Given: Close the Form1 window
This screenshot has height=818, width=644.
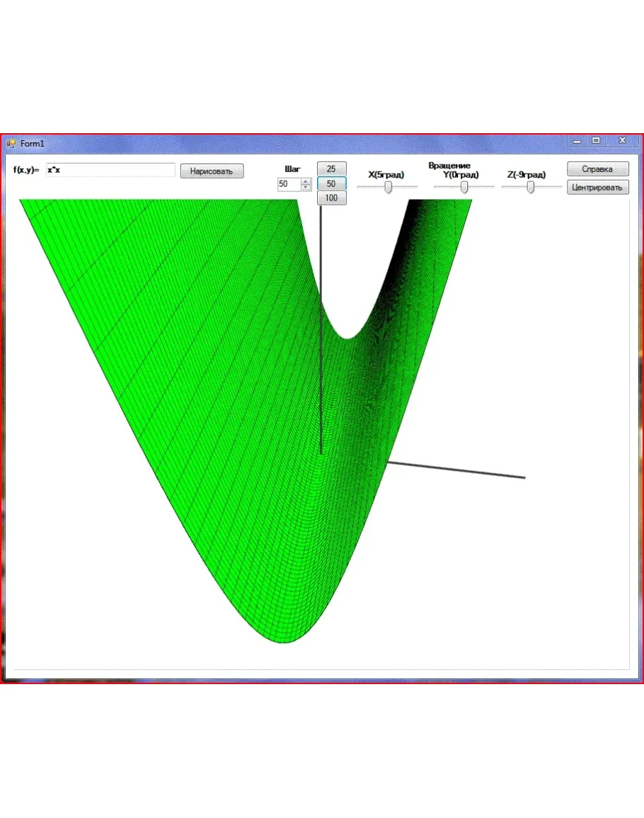Looking at the screenshot, I should [x=622, y=141].
